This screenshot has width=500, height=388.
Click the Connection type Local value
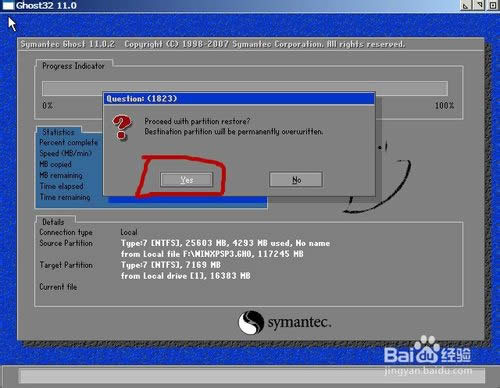(129, 232)
